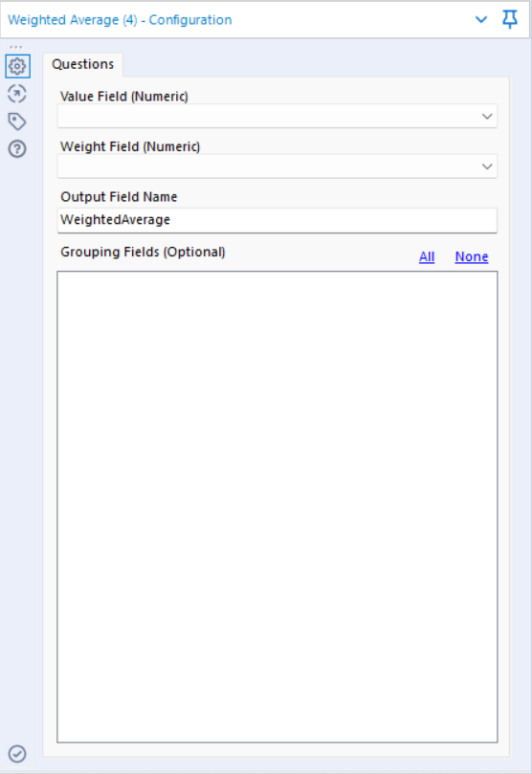
Task: Click inside the Grouping Fields list box
Action: tap(277, 506)
